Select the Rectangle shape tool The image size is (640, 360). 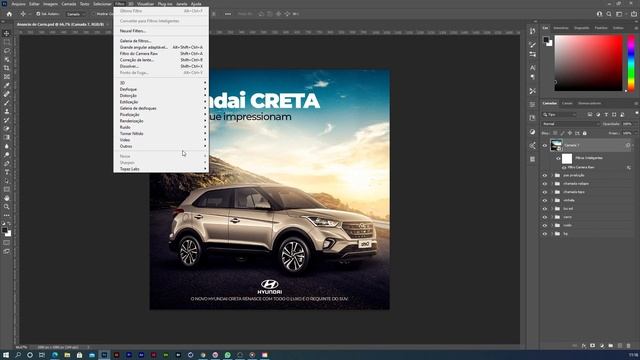(x=7, y=189)
